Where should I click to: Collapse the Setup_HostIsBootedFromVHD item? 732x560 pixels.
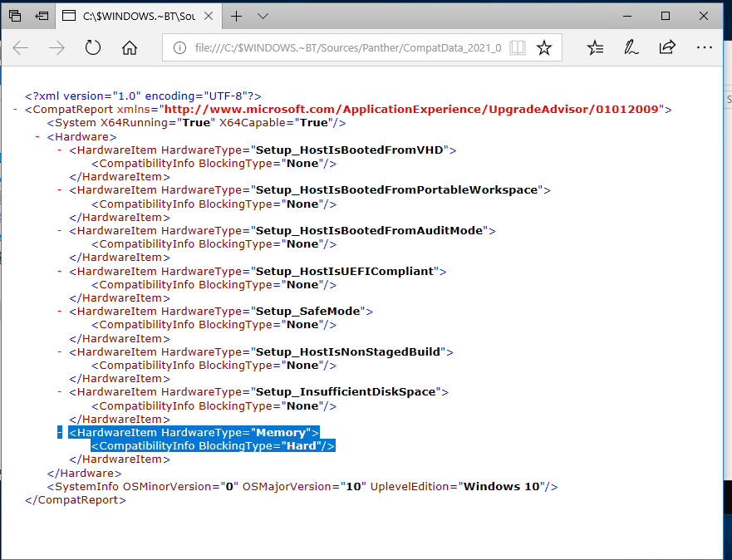point(59,150)
